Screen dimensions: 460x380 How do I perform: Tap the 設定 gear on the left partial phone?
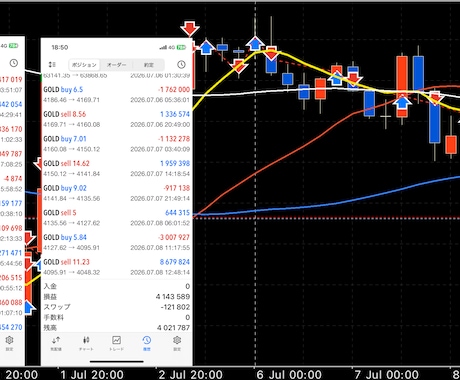[x=9, y=343]
